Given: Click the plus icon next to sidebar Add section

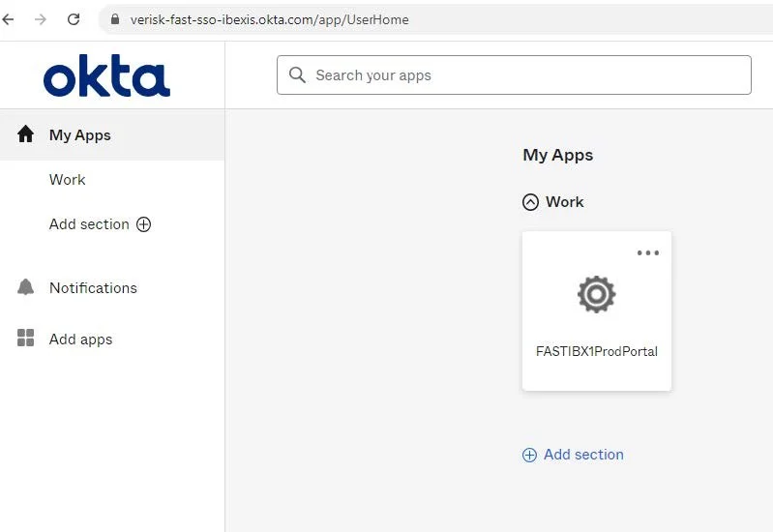Looking at the screenshot, I should pos(143,224).
